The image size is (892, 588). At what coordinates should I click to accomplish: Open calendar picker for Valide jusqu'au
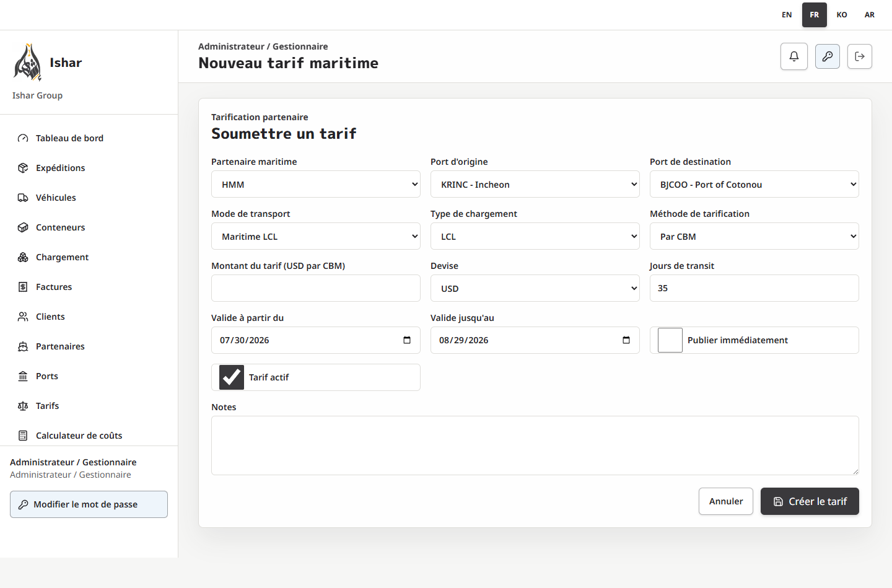626,340
